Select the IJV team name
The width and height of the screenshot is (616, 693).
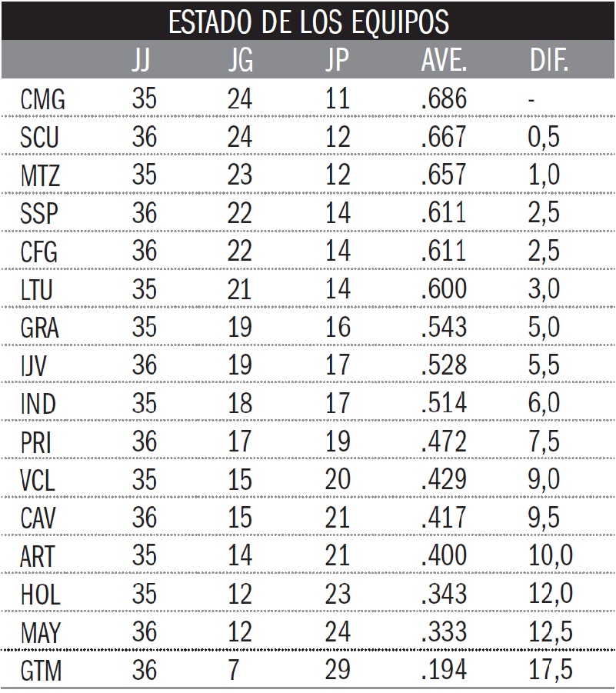[x=33, y=366]
